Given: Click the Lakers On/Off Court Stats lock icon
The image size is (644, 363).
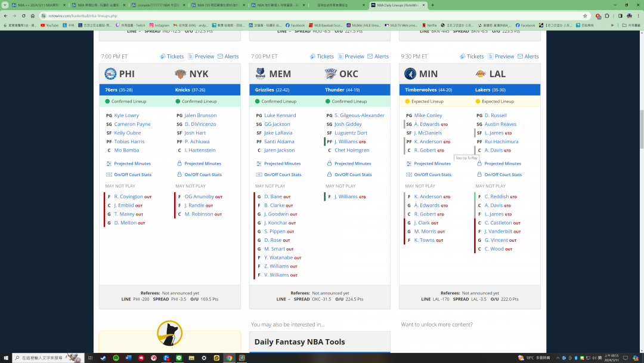Looking at the screenshot, I should (479, 174).
